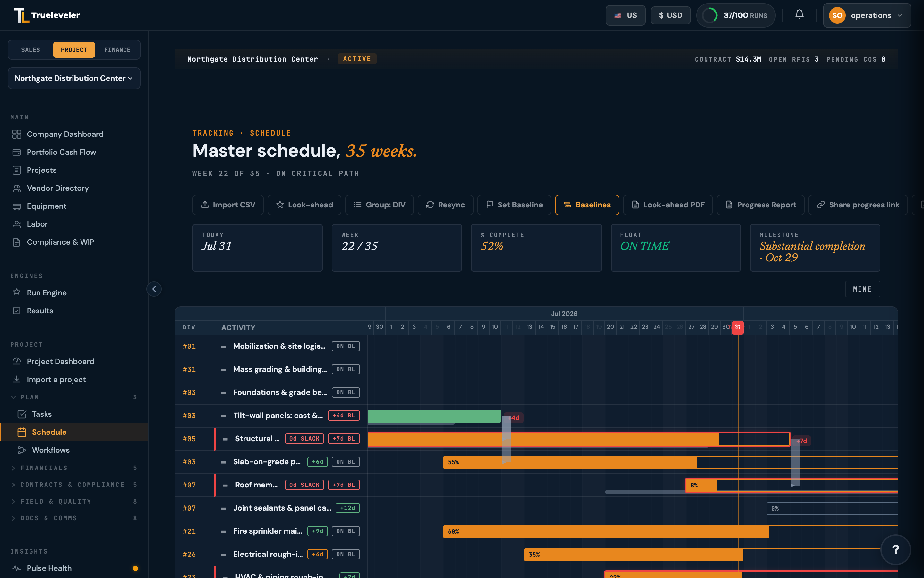Switch to the SALES tab
Image resolution: width=924 pixels, height=578 pixels.
pyautogui.click(x=30, y=50)
